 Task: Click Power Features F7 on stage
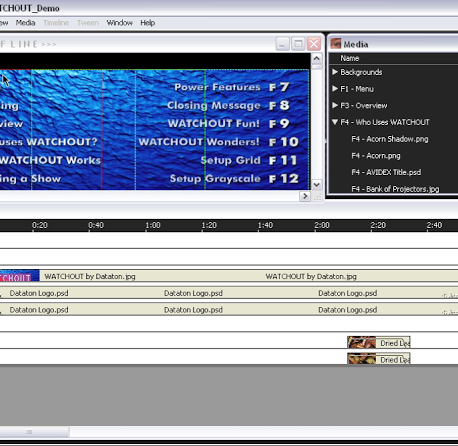click(232, 87)
